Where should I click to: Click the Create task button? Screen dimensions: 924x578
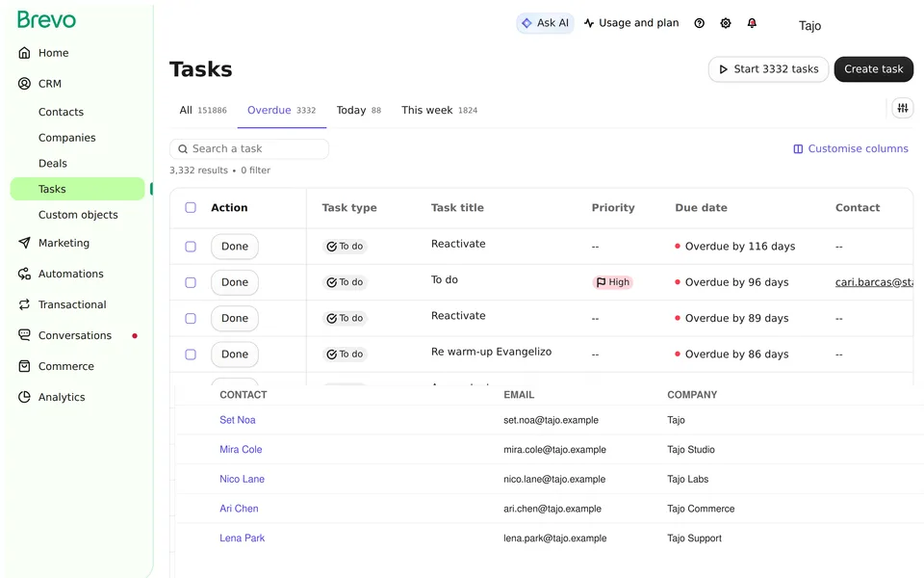pos(873,69)
